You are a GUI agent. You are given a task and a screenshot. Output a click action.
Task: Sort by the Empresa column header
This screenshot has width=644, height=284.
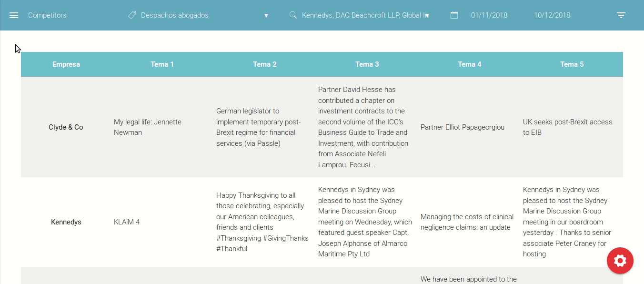[66, 64]
